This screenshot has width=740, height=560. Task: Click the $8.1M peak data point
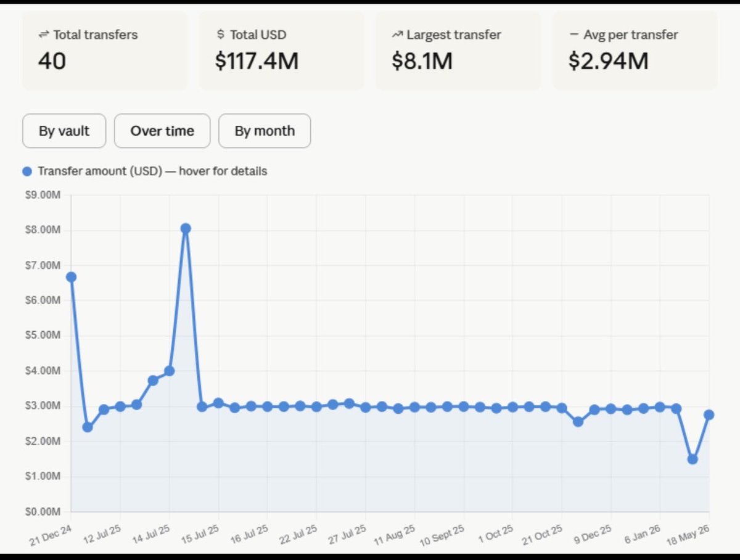186,229
